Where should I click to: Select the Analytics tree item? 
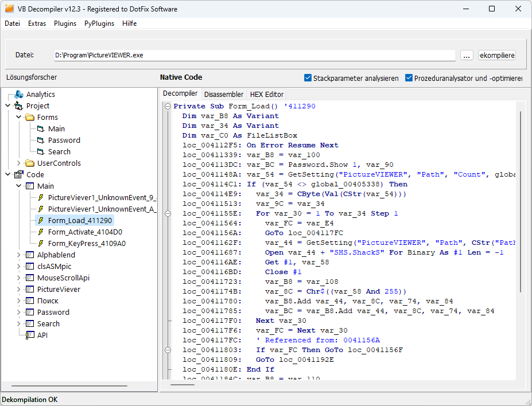(x=41, y=94)
